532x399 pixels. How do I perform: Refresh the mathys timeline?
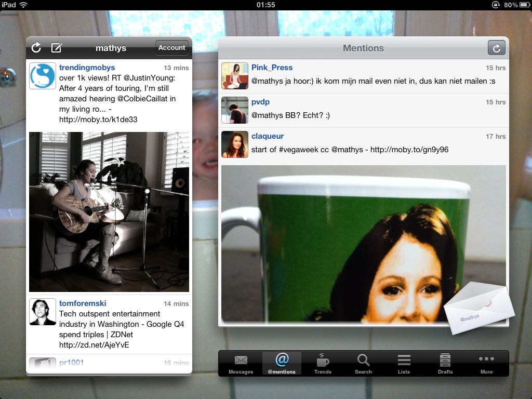[36, 48]
